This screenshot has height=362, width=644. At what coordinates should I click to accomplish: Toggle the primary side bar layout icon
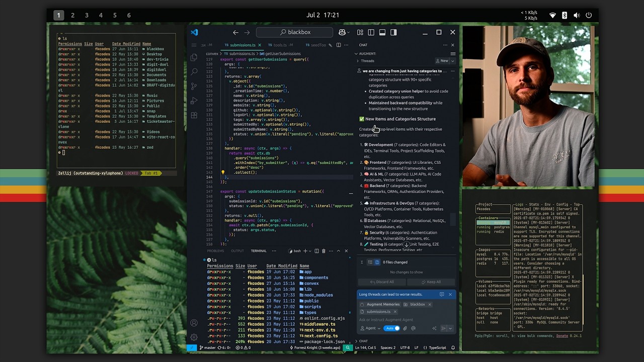click(x=371, y=32)
